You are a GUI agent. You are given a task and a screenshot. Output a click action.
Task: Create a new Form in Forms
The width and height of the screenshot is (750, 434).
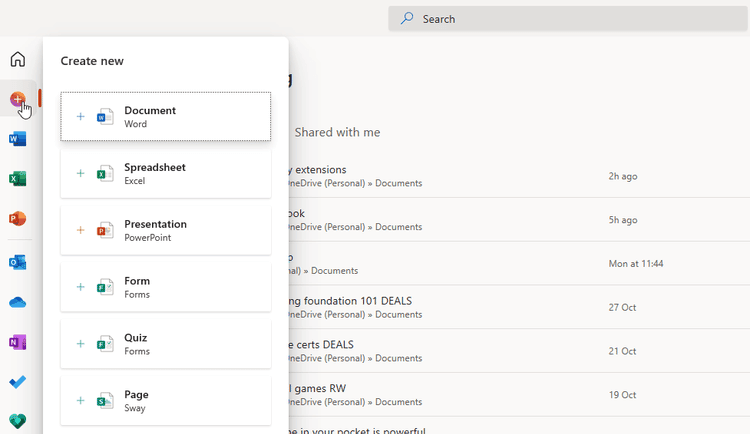pos(166,288)
